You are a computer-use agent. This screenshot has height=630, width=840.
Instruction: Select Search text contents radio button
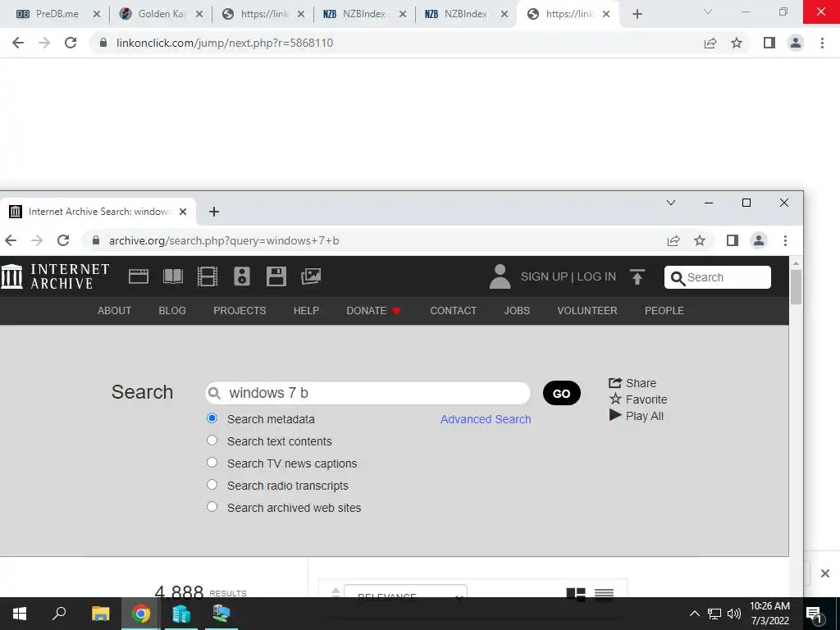212,441
